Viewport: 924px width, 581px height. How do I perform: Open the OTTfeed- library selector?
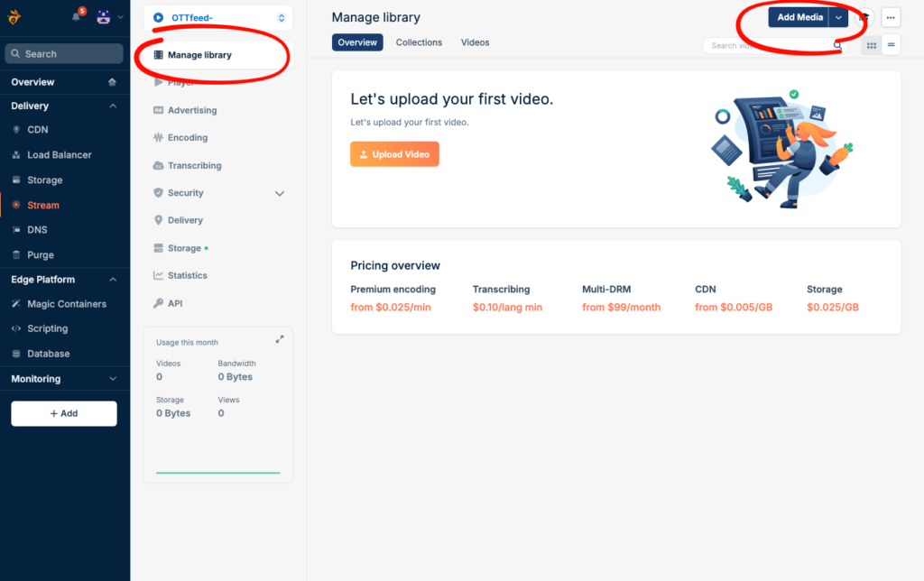[x=218, y=18]
